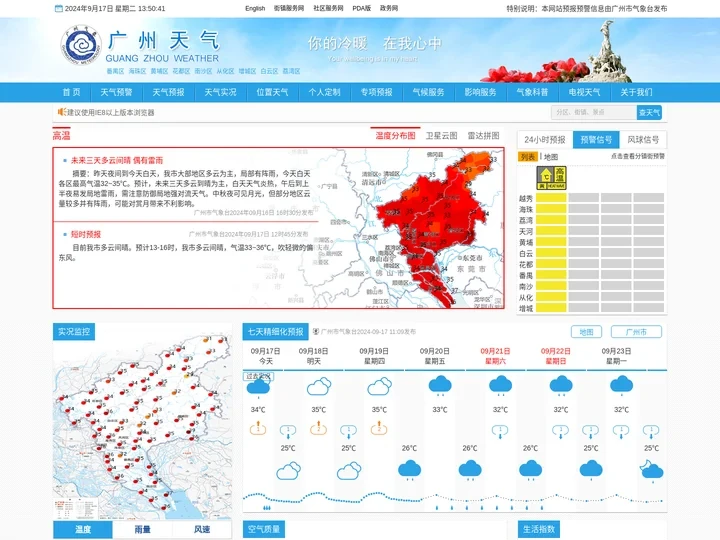The image size is (720, 540).
Task: Click the calendar icon beside the date
Action: click(x=58, y=8)
